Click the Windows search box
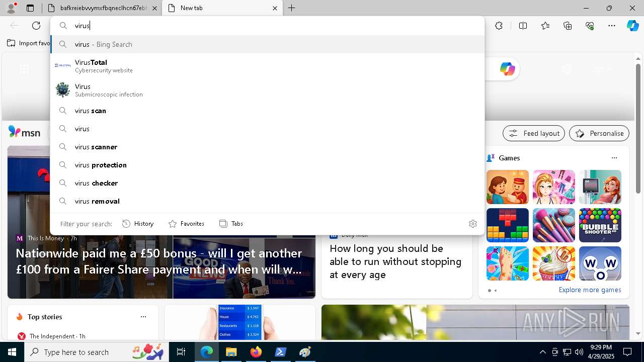 point(96,352)
